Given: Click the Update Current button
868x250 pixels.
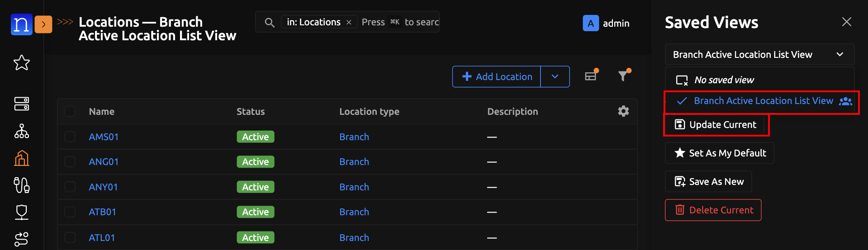Looking at the screenshot, I should (x=716, y=125).
